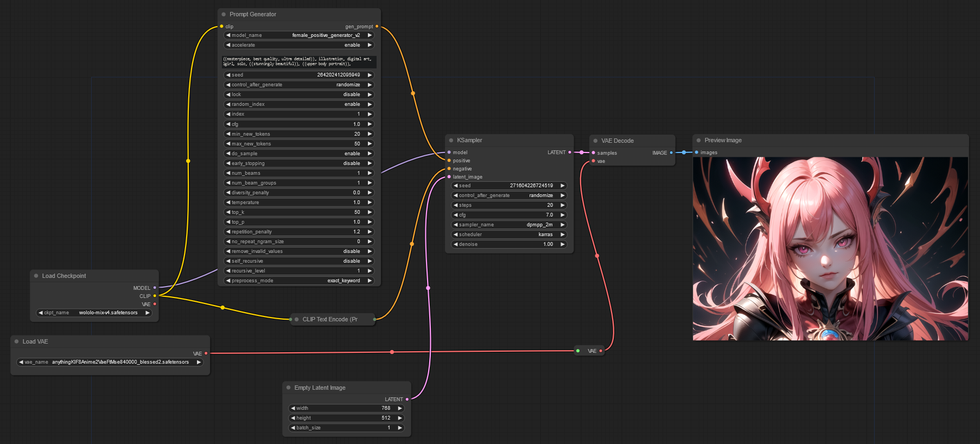Click the negative input socket on KSampler
Image resolution: width=980 pixels, height=444 pixels.
pyautogui.click(x=449, y=169)
